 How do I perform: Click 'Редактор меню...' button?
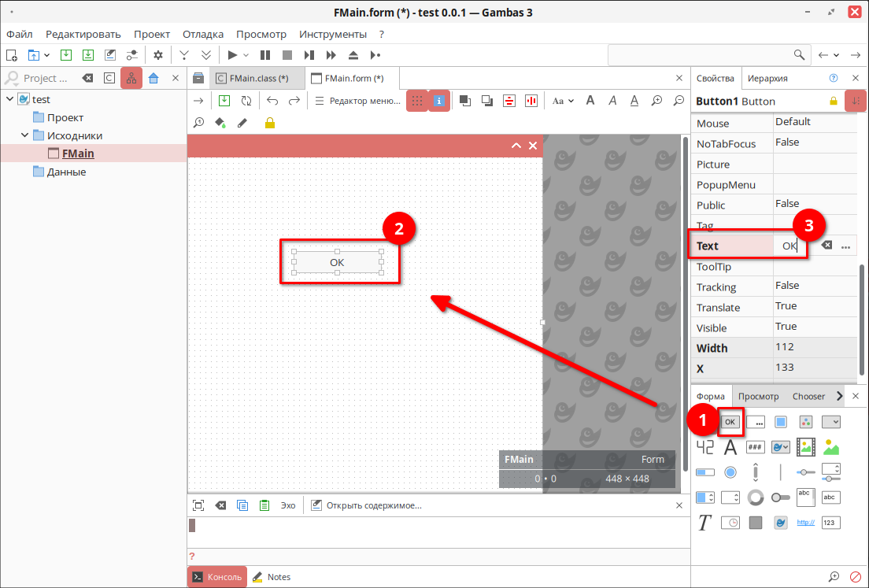[357, 101]
